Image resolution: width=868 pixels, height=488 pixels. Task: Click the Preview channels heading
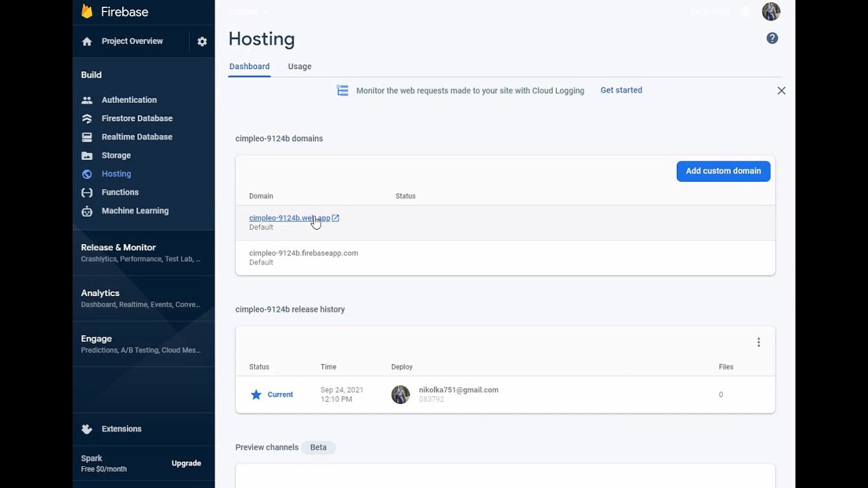pyautogui.click(x=267, y=447)
